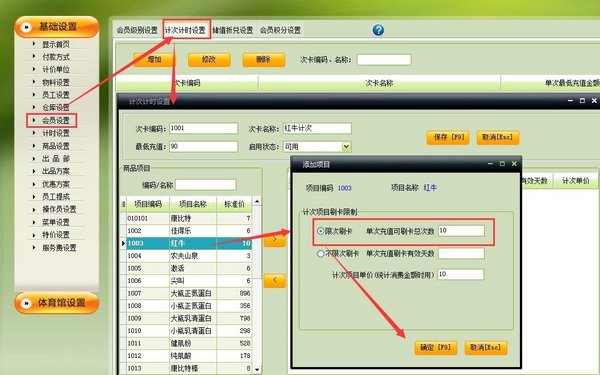Open 出品方案 in the sidebar
This screenshot has width=600, height=375.
pos(56,171)
